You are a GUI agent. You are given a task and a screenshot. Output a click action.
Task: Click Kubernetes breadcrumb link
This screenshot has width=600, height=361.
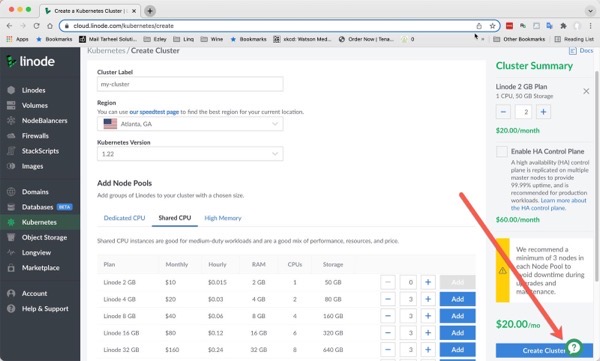coord(106,51)
